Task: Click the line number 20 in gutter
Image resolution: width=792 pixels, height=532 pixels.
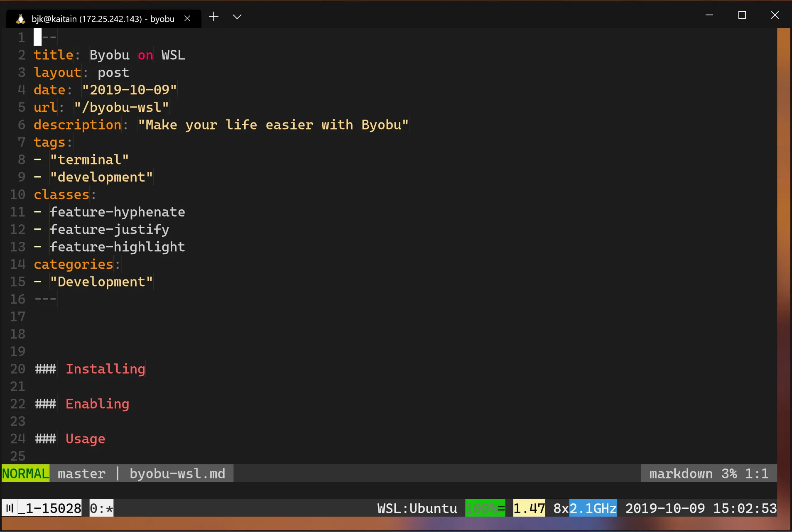Action: [x=17, y=369]
